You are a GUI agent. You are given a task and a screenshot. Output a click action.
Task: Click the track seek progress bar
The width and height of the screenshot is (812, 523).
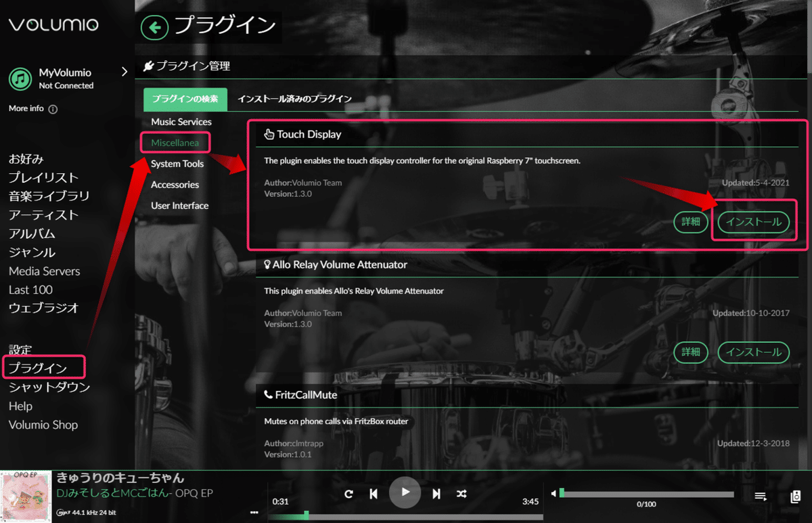405,517
